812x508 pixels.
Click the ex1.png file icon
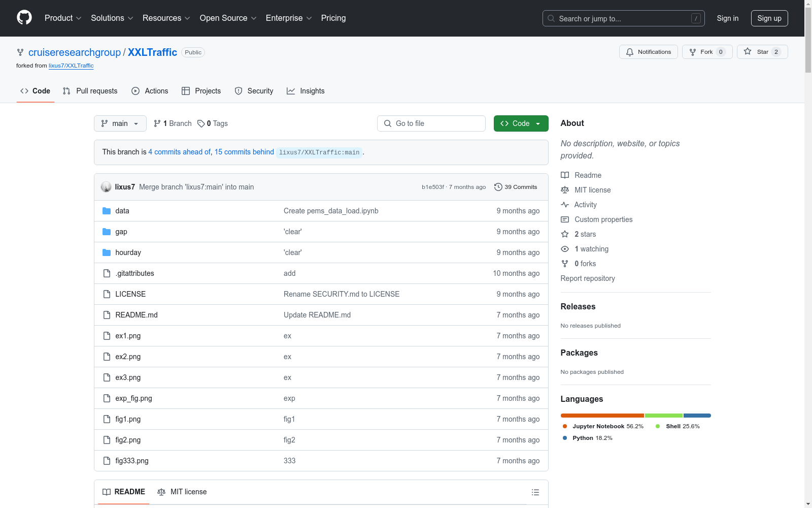pyautogui.click(x=107, y=336)
